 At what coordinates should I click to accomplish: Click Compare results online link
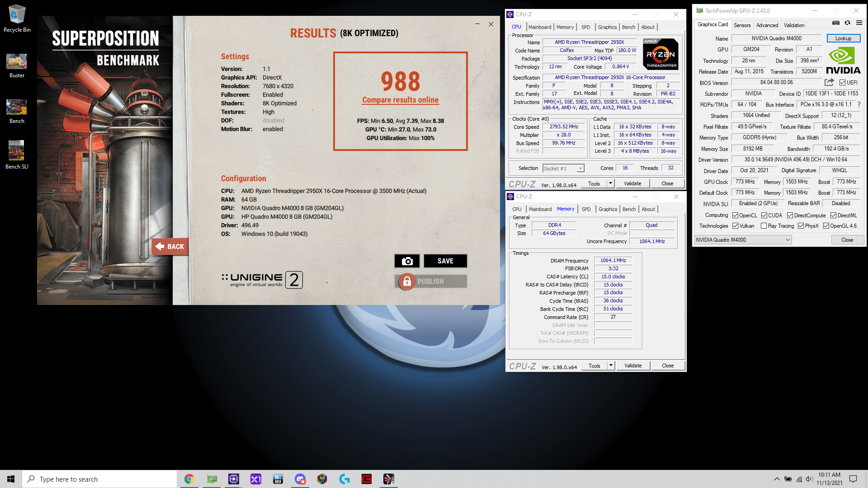pyautogui.click(x=400, y=100)
